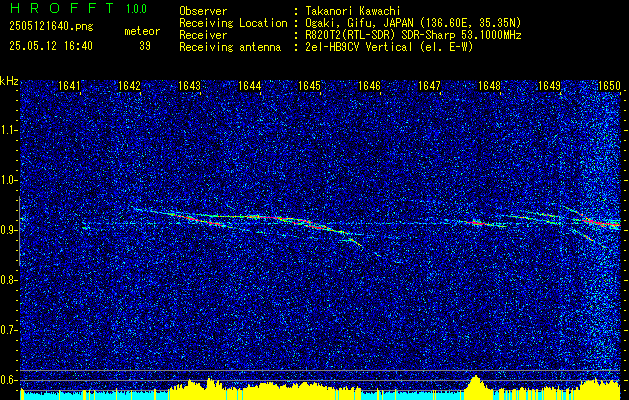Click time marker 1642
This screenshot has width=629, height=400.
[x=129, y=86]
